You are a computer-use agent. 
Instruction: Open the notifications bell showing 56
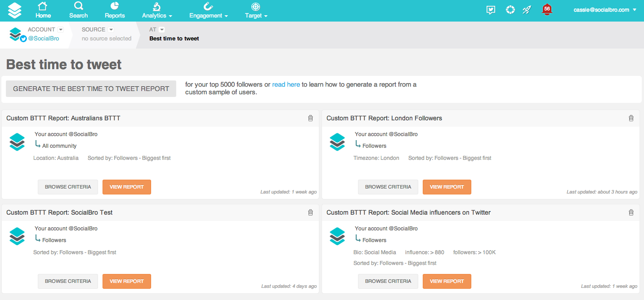pyautogui.click(x=547, y=9)
